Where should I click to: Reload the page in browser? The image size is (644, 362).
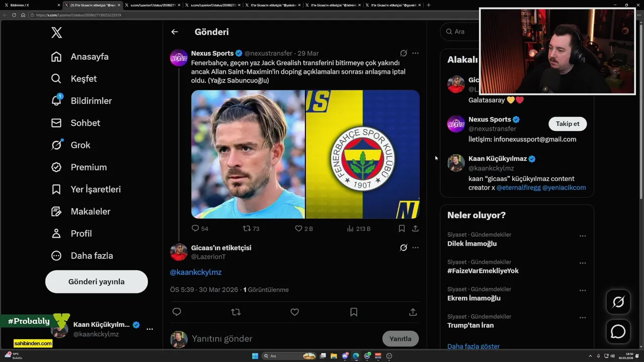[14, 15]
